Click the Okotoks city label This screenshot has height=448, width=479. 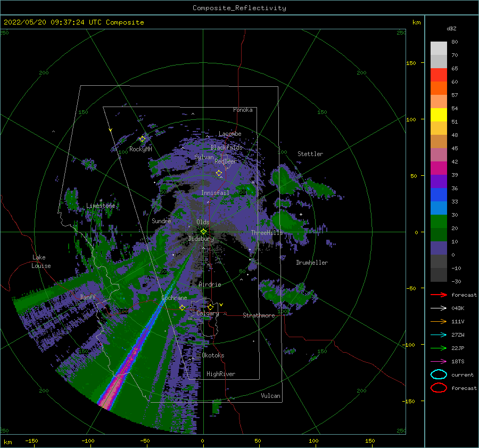(213, 355)
